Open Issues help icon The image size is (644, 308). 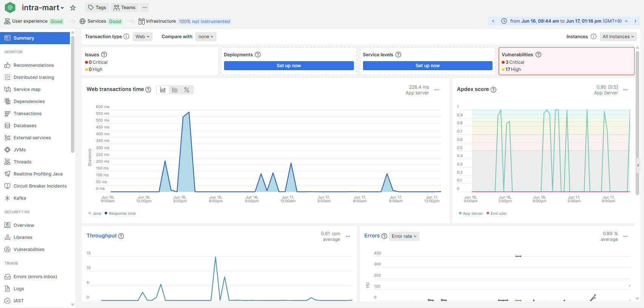tap(104, 55)
